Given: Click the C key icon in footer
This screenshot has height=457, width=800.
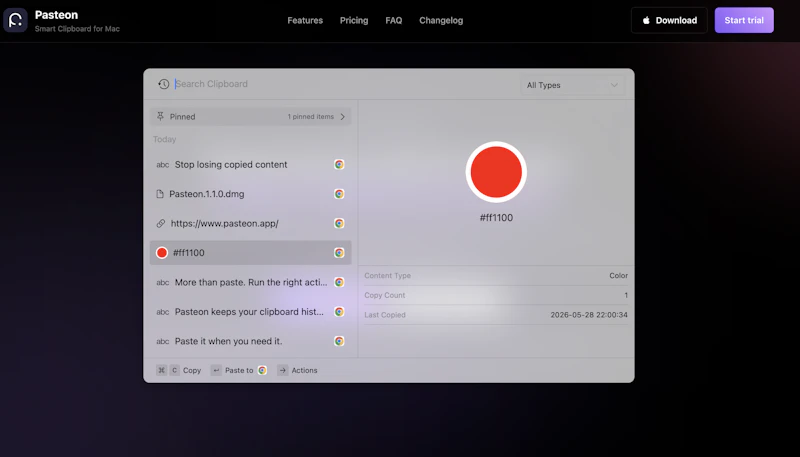Looking at the screenshot, I should coord(174,370).
